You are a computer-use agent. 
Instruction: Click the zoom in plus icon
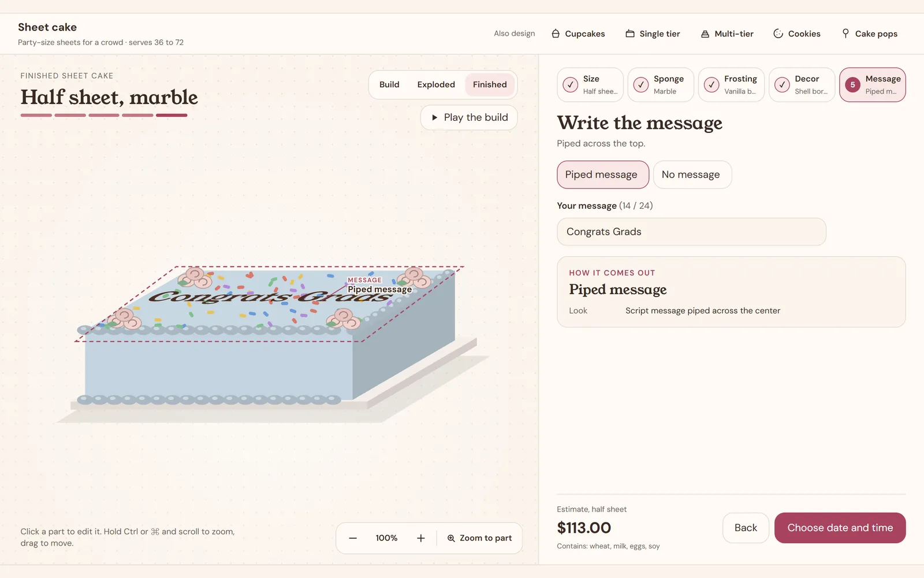(421, 538)
